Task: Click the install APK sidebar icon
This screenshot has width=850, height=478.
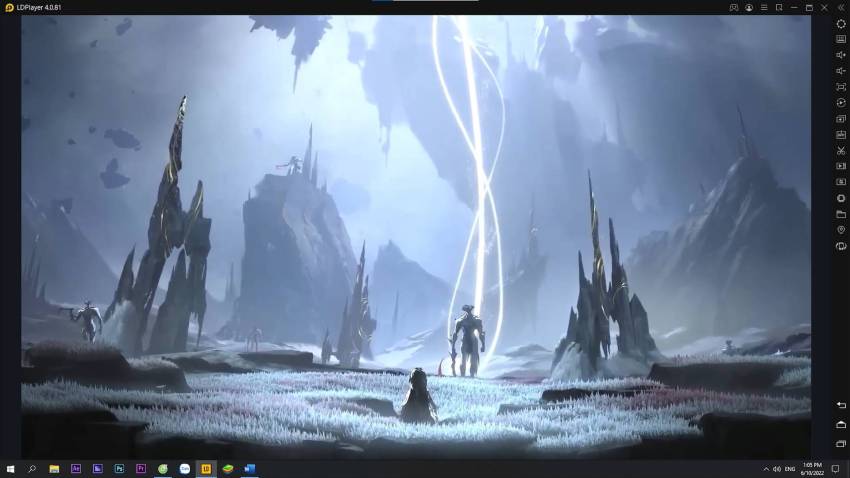Action: click(841, 134)
